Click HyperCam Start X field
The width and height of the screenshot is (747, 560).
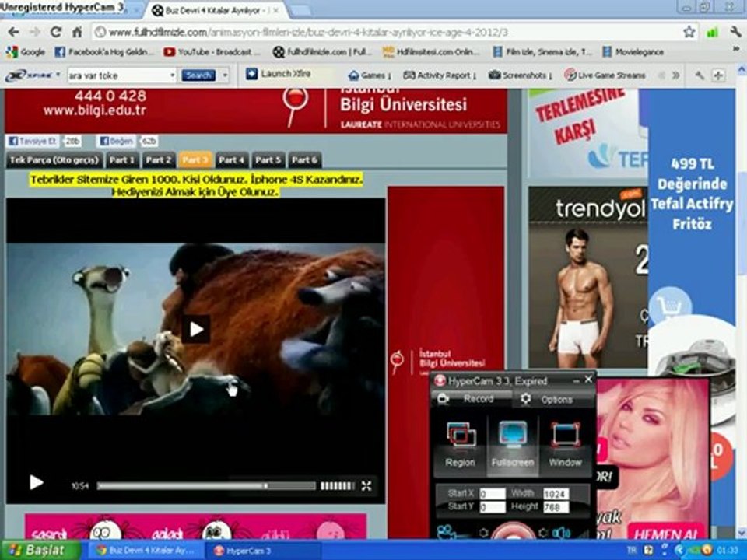(x=492, y=493)
